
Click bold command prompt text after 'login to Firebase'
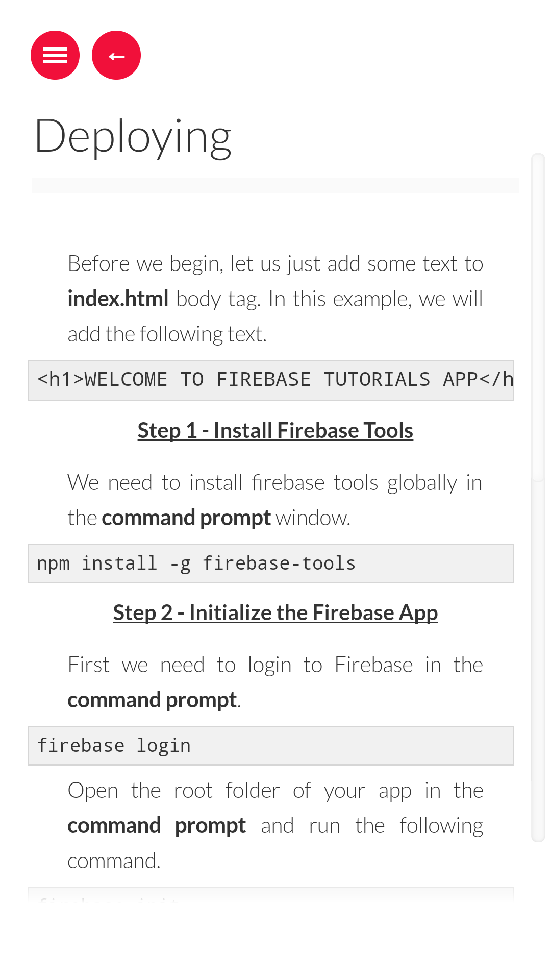coord(152,700)
